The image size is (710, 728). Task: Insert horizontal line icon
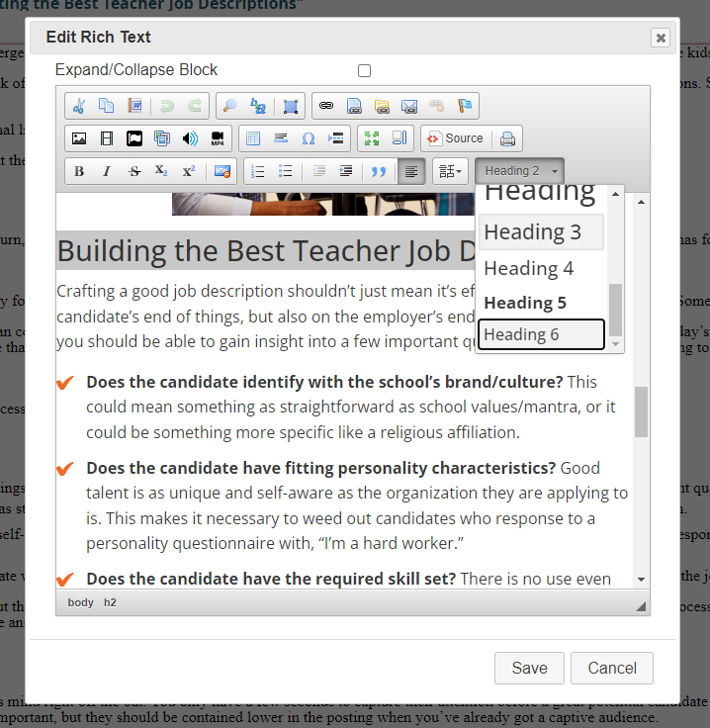(x=281, y=138)
